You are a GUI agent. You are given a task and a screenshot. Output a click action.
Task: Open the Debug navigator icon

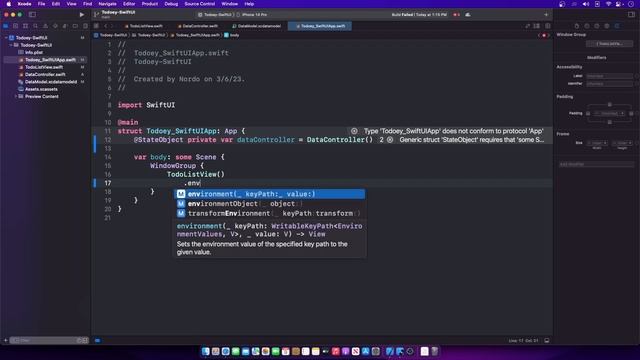(x=65, y=26)
